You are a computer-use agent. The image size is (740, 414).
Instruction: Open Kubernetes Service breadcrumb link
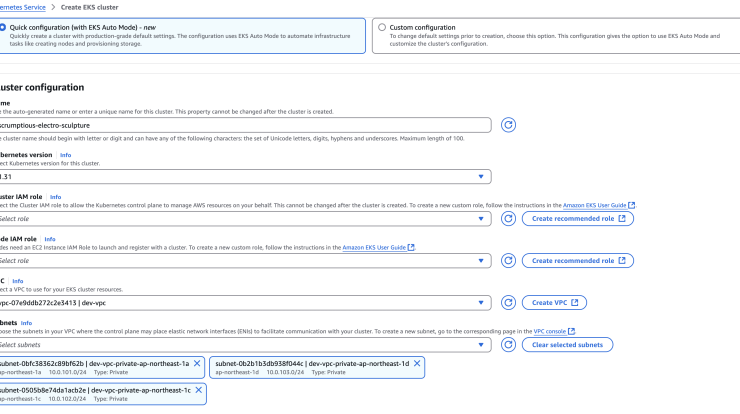pos(23,7)
